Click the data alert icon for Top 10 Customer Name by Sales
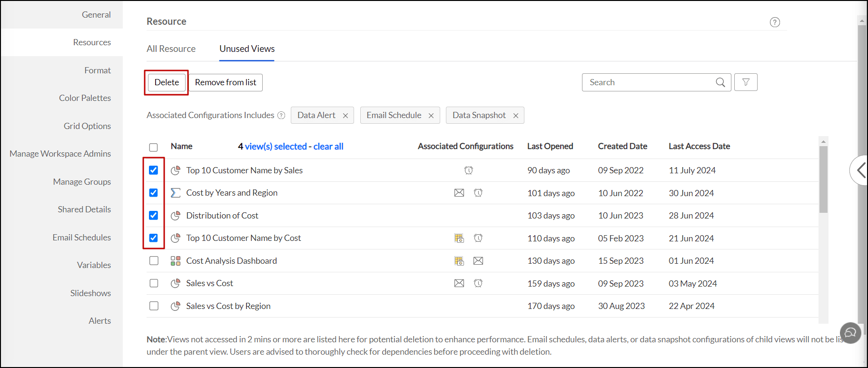 (x=468, y=170)
